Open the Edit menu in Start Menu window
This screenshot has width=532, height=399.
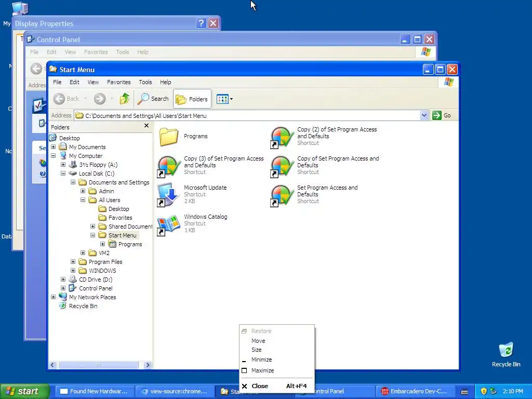(74, 82)
